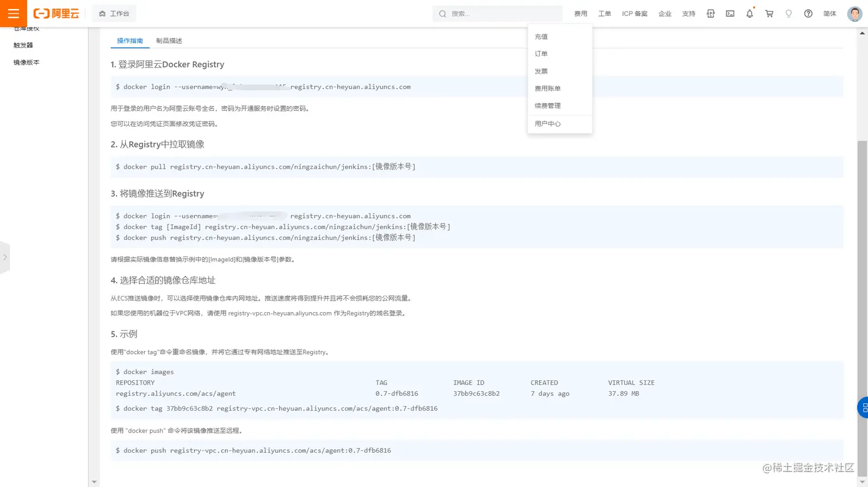Click the Aliyun (阿里云) logo
The image size is (868, 487).
(x=56, y=13)
